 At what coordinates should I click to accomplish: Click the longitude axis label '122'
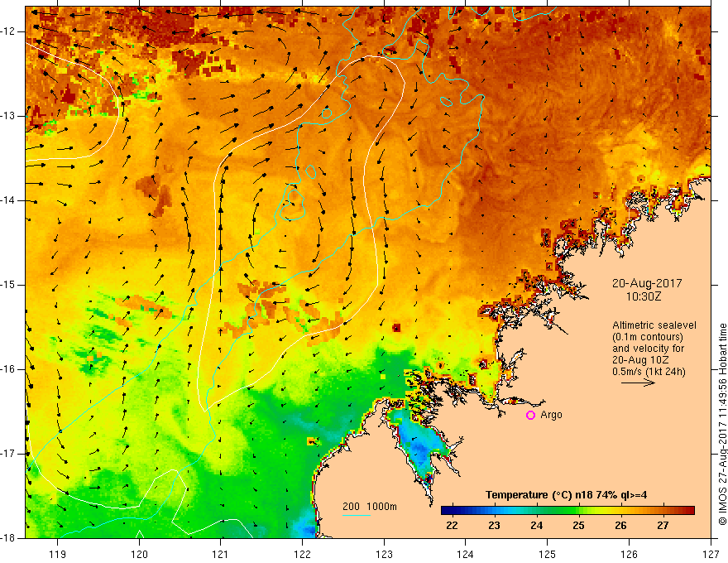(302, 554)
